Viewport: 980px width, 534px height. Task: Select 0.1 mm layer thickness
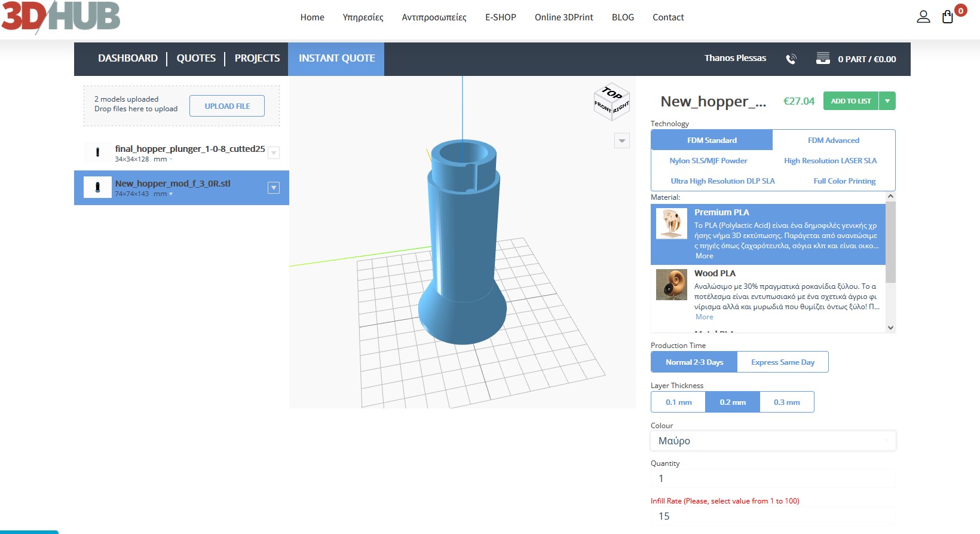coord(678,402)
